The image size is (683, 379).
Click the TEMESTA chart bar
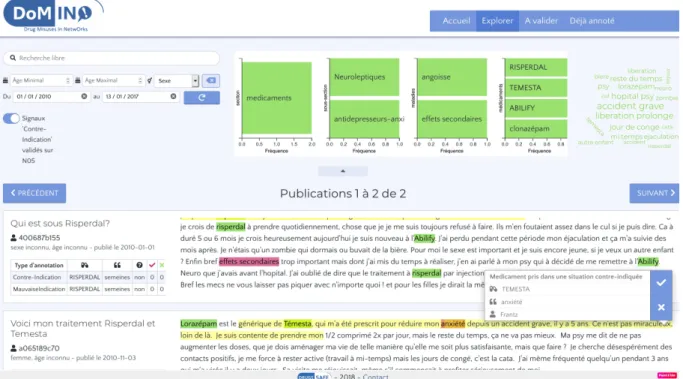click(x=536, y=88)
